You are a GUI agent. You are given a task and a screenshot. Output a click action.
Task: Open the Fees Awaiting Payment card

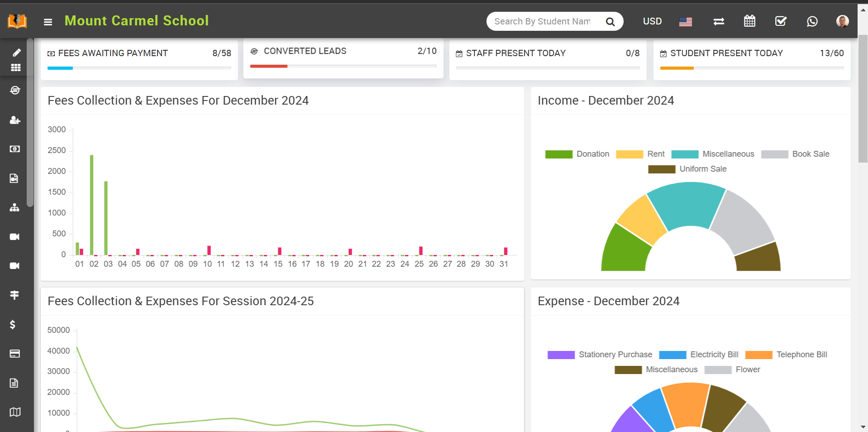139,59
